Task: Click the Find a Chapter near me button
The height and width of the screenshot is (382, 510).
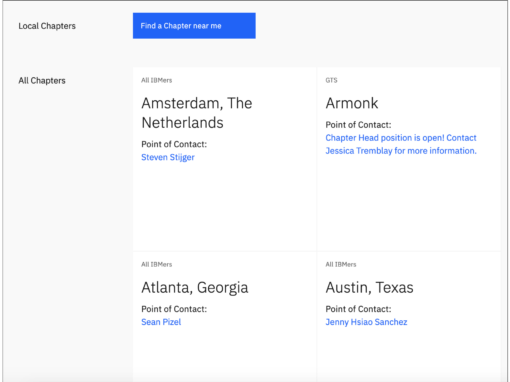Action: coord(194,26)
